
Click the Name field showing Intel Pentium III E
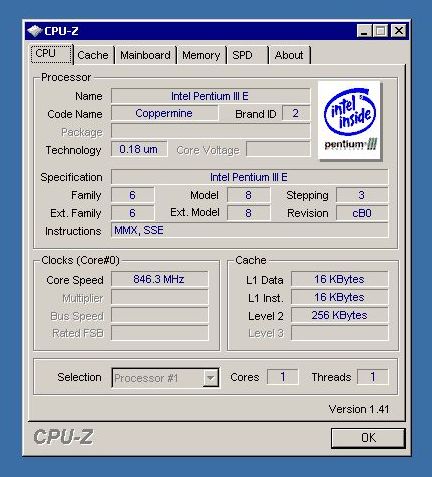[x=210, y=96]
